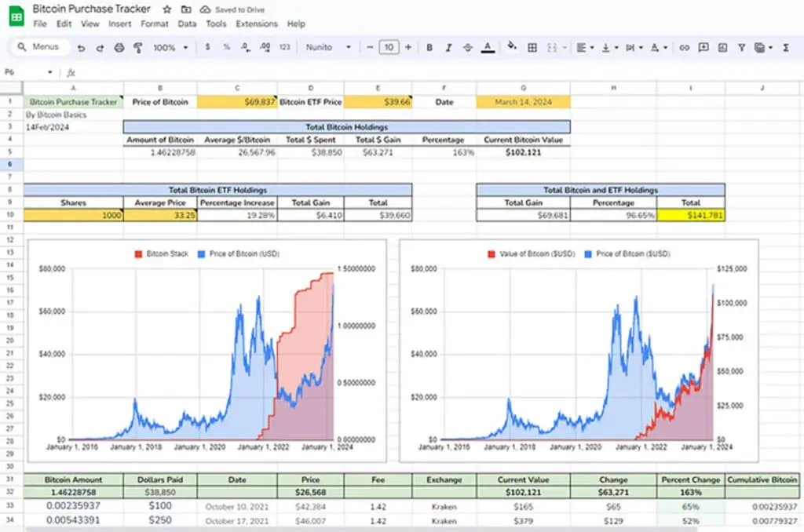Image resolution: width=804 pixels, height=532 pixels.
Task: Open the text color picker
Action: pyautogui.click(x=488, y=48)
